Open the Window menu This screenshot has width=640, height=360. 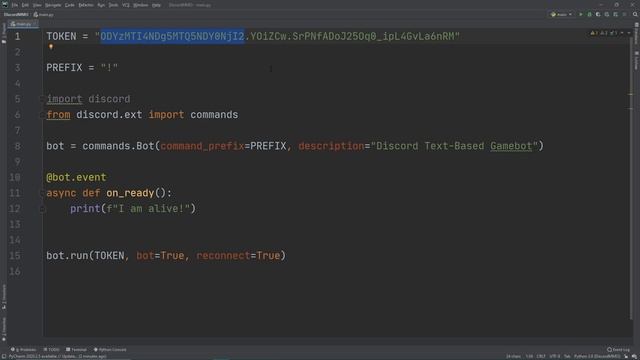tap(141, 5)
